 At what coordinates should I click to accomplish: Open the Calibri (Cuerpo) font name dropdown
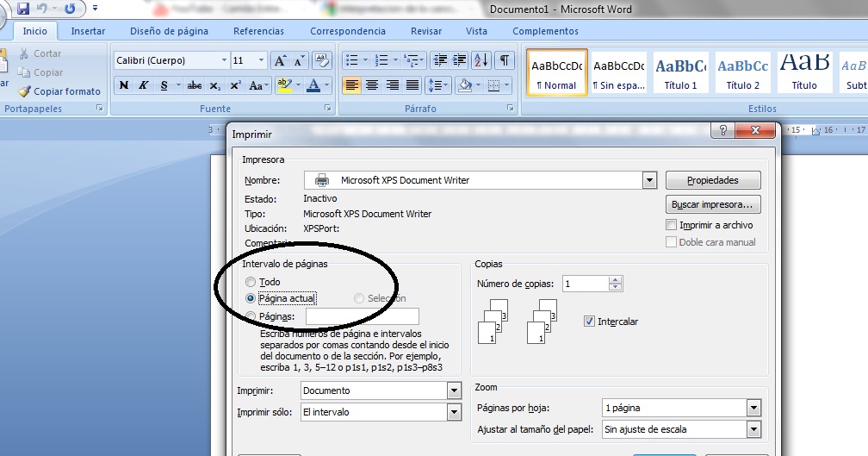point(224,60)
